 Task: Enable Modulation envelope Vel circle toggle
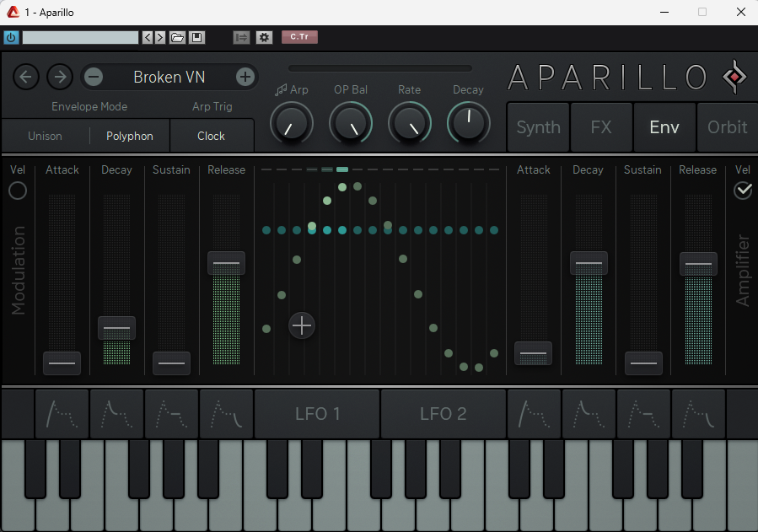18,191
